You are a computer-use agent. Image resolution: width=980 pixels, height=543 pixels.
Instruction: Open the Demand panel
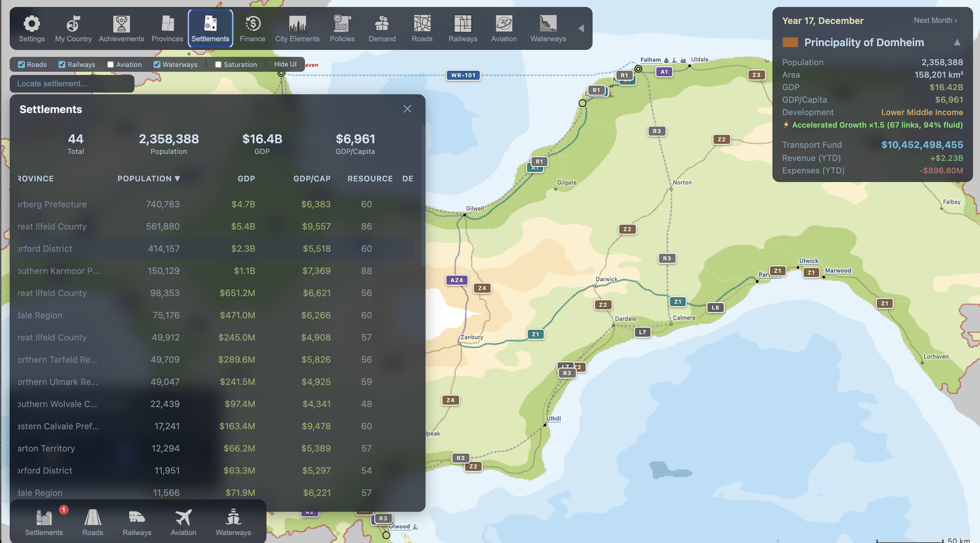pos(382,29)
